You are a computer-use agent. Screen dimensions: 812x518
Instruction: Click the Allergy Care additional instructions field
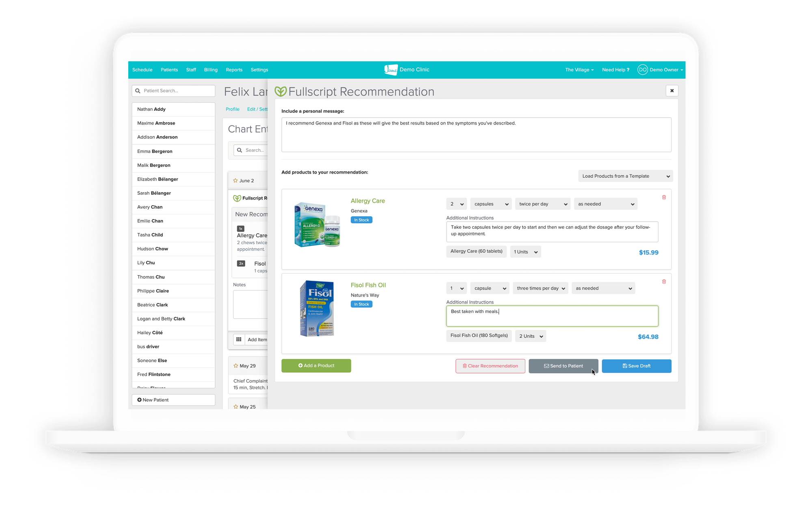[552, 232]
